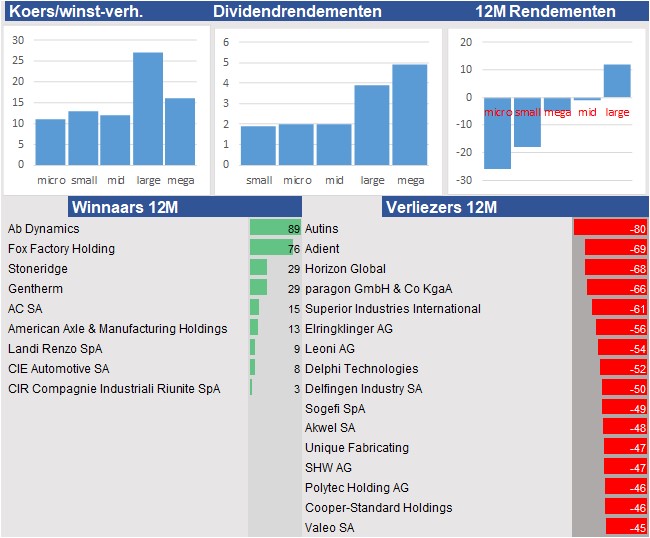Select Valeo SA at the list bottom

pos(329,528)
